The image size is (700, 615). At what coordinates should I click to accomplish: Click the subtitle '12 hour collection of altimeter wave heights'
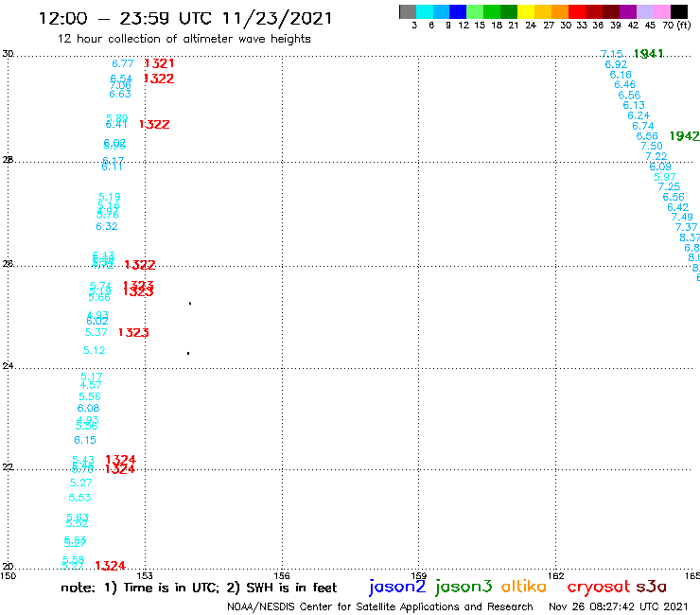(x=184, y=39)
